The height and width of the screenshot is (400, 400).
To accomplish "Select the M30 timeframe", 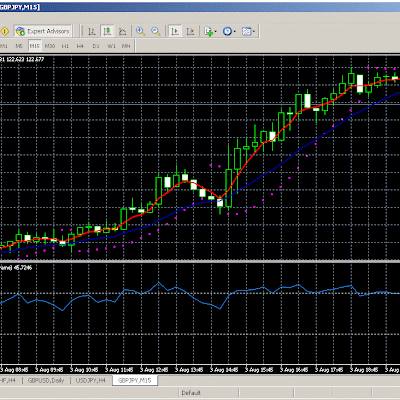I will point(50,46).
